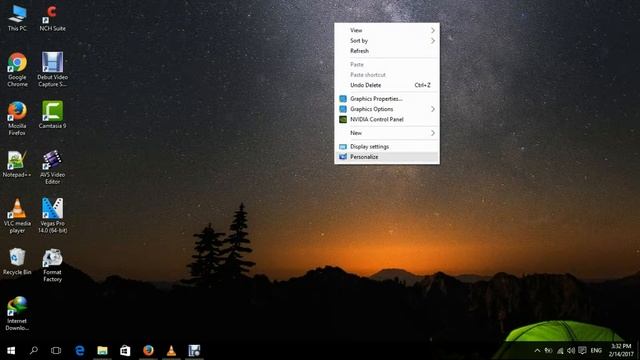Click the Personalize menu icon
The image size is (640, 360).
343,157
